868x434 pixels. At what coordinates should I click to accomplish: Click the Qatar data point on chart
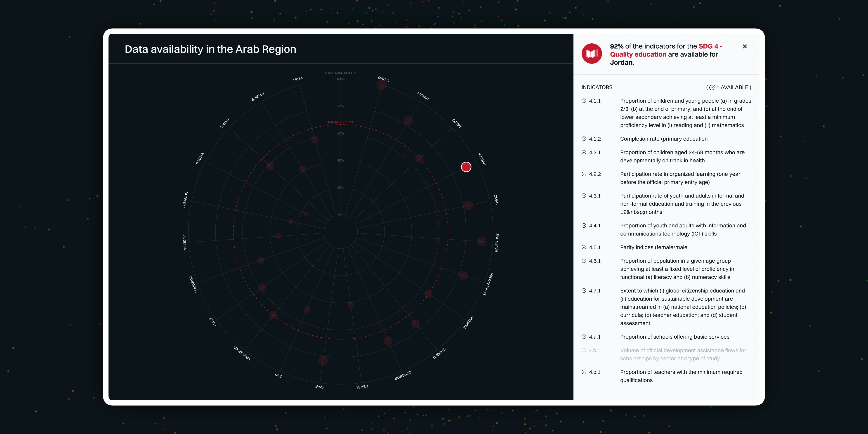pos(382,85)
